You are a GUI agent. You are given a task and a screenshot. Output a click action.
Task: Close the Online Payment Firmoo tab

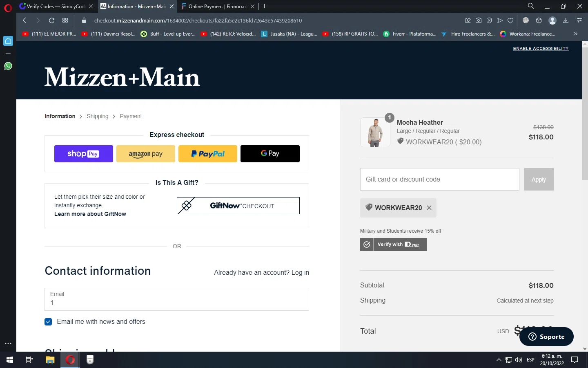click(x=252, y=6)
